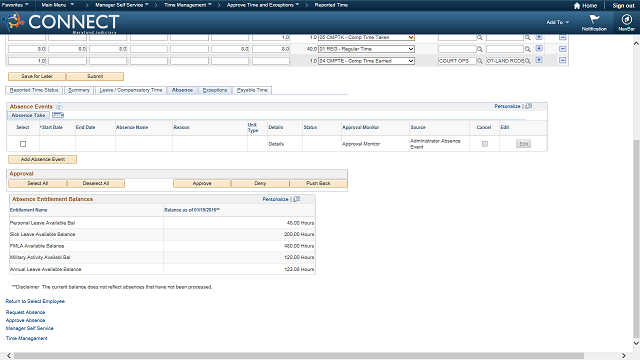The image size is (640, 360).
Task: Open first lookup in Regular Time row
Action: point(480,49)
